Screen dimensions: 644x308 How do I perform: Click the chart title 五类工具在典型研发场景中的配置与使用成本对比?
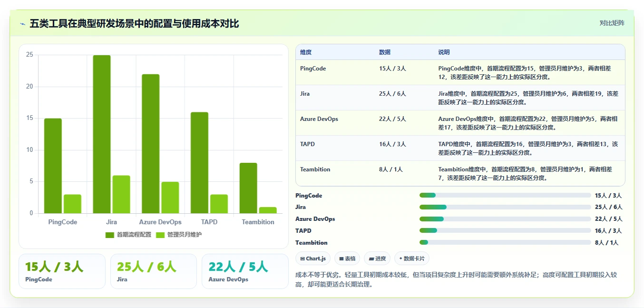pyautogui.click(x=134, y=23)
